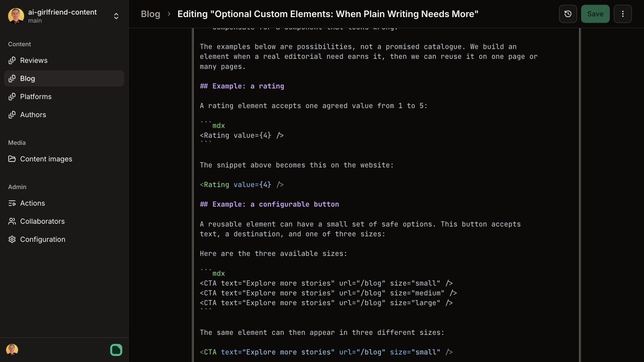
Task: Click the Reviews collection icon
Action: pyautogui.click(x=12, y=60)
